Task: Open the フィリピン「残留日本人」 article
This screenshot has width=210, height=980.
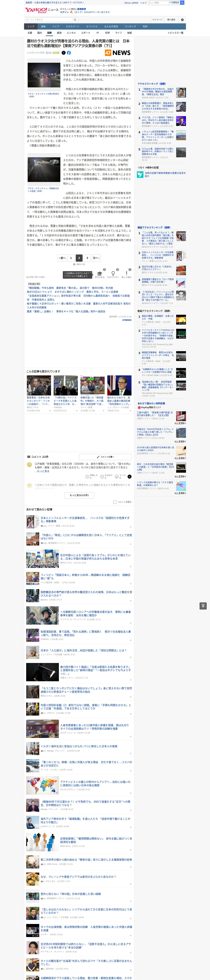Action: 86,577
